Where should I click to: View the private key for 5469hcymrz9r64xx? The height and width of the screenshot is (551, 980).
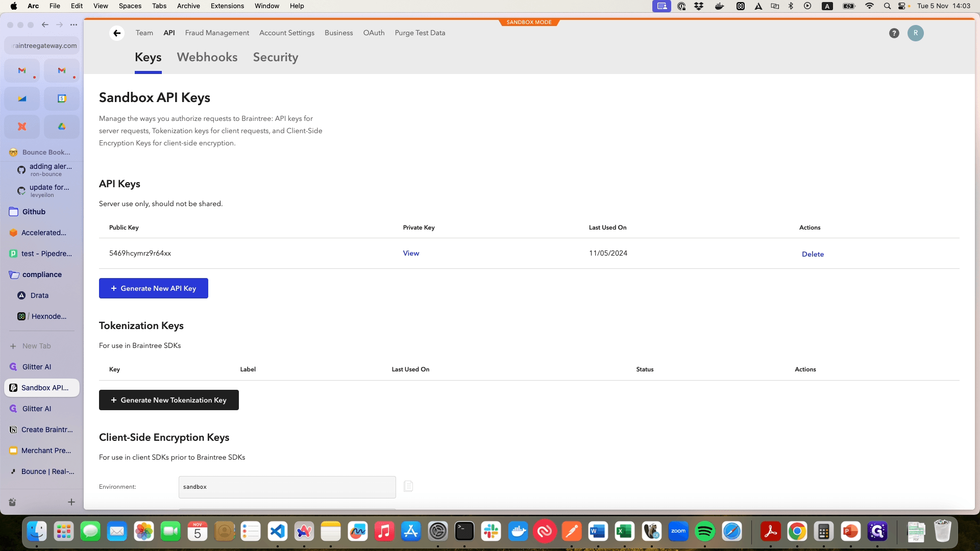point(411,253)
